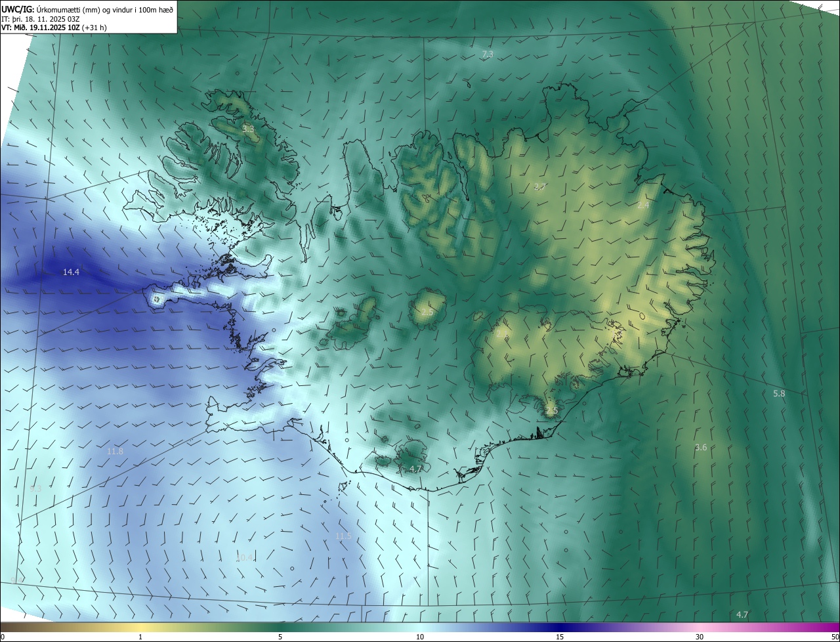This screenshot has height=642, width=840.
Task: Click the title 'Úrkomumætti (mm) og vindur í 100m hæð'
Action: (106, 9)
